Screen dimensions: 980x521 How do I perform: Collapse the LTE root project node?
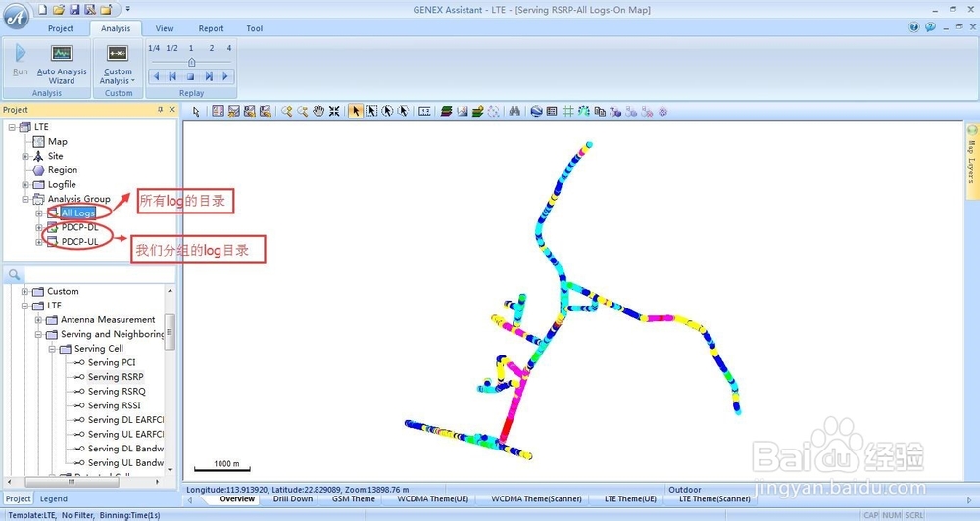12,127
